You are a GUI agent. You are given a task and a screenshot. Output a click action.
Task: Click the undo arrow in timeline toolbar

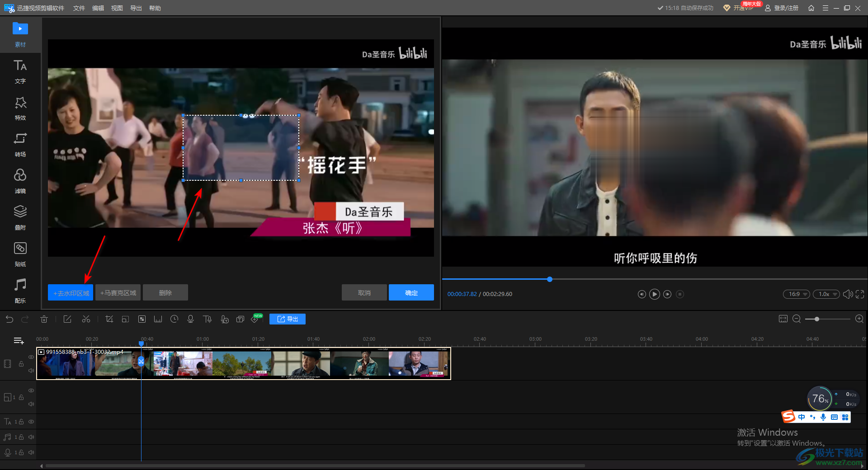9,319
